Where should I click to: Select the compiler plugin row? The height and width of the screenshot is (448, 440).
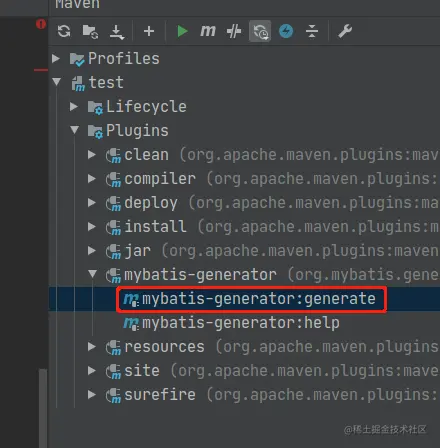[x=244, y=179]
